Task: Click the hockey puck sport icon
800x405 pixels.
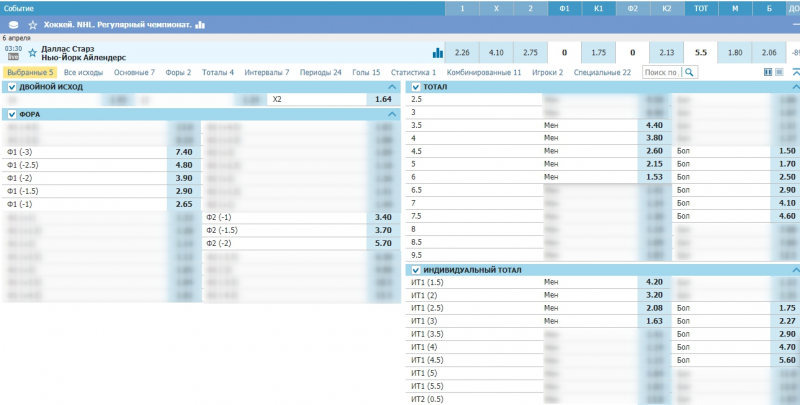Action: click(x=14, y=24)
